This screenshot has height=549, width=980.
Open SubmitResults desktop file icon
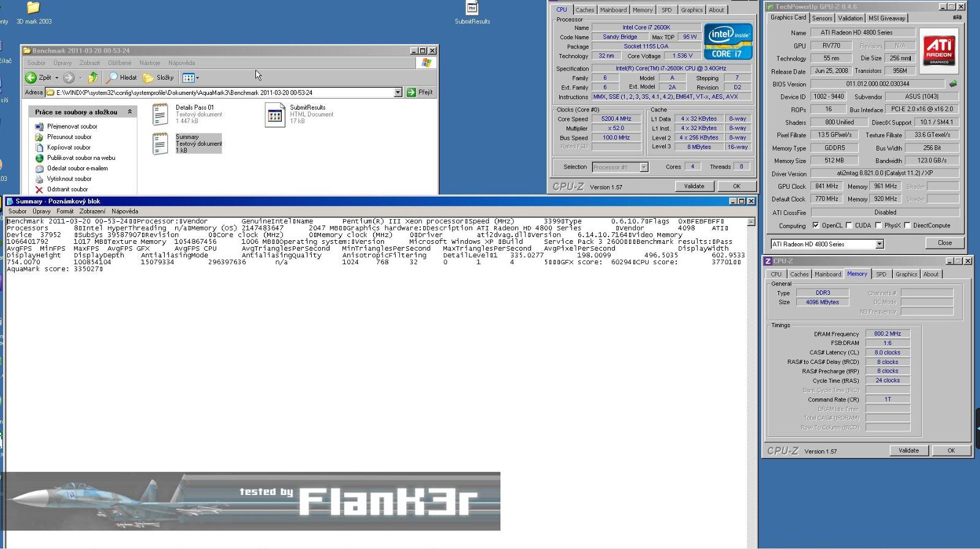(472, 12)
